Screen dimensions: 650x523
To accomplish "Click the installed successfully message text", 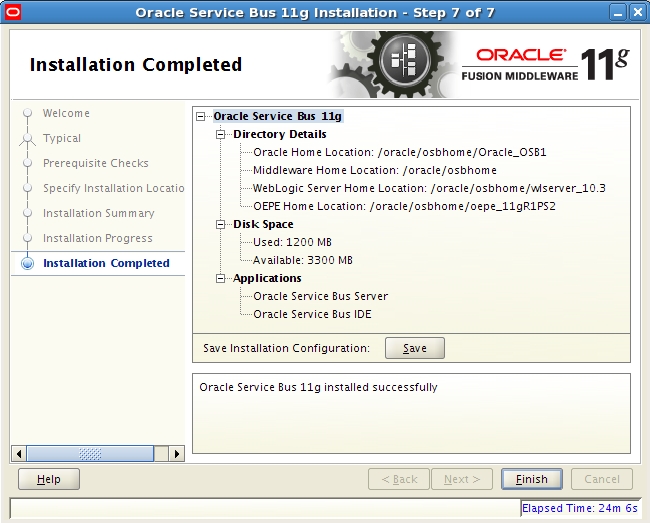I will click(x=318, y=387).
